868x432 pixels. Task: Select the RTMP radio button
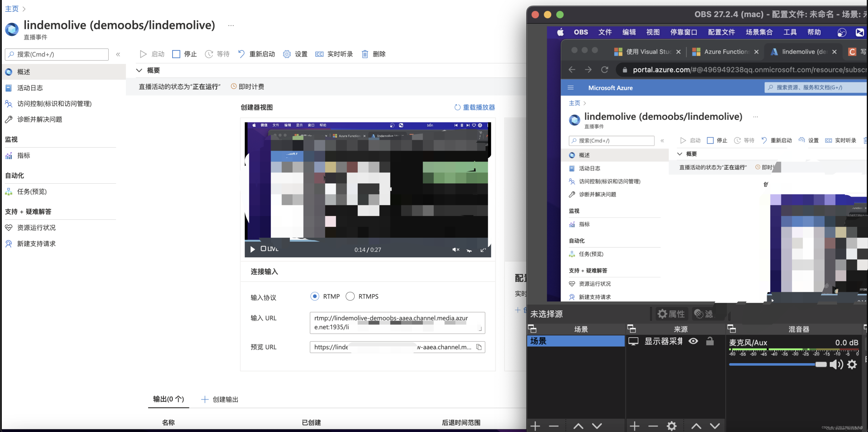(x=315, y=296)
